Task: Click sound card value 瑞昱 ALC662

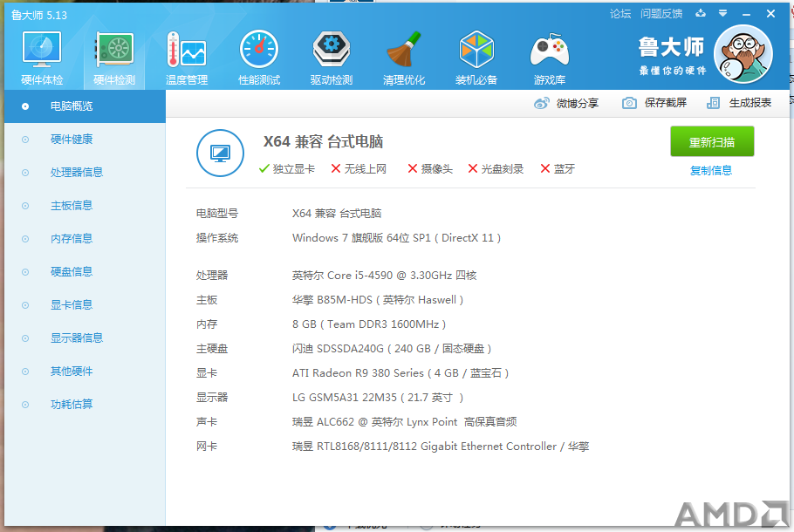Action: pyautogui.click(x=405, y=422)
